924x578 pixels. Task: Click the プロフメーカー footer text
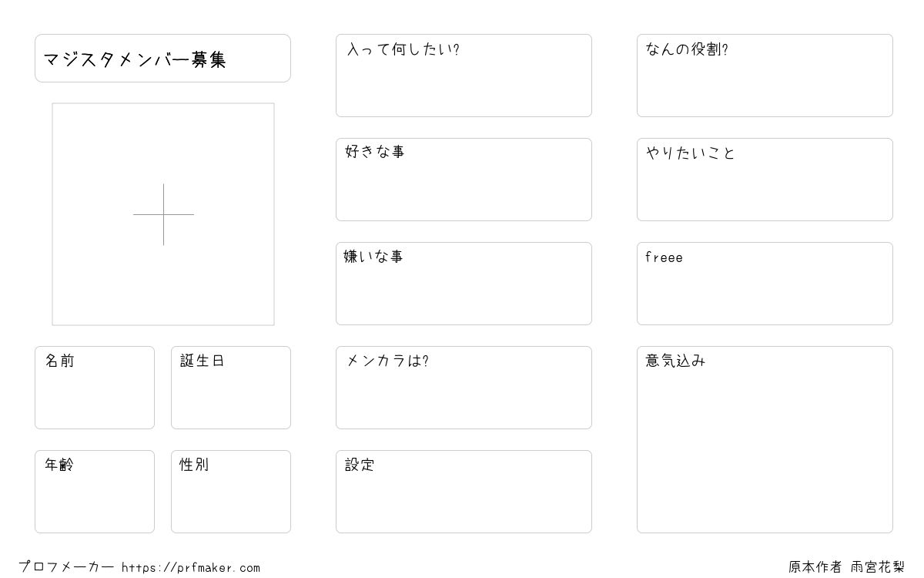tap(66, 567)
